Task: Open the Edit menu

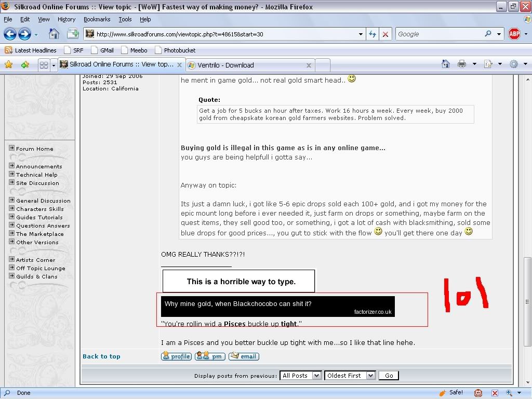Action: tap(25, 19)
